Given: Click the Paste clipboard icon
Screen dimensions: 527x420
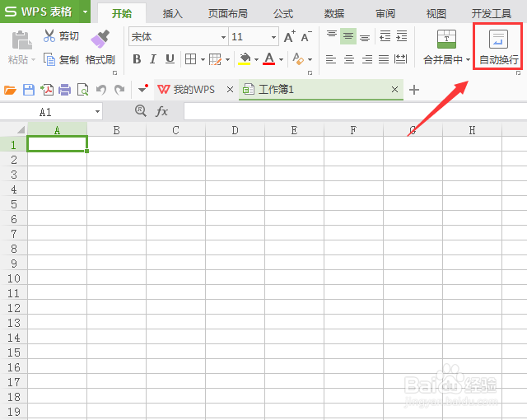Looking at the screenshot, I should (21, 40).
